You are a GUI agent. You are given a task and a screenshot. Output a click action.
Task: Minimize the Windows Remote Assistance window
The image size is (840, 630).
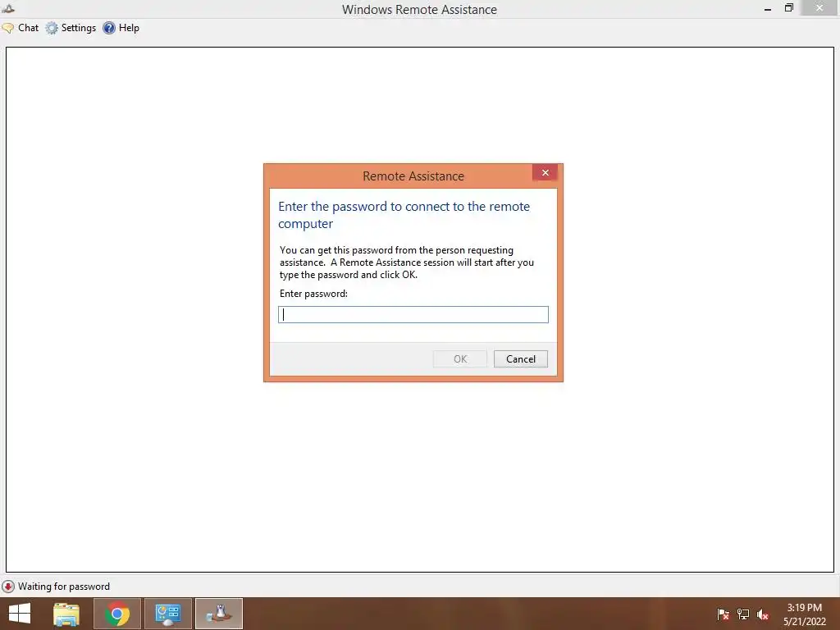click(x=768, y=8)
